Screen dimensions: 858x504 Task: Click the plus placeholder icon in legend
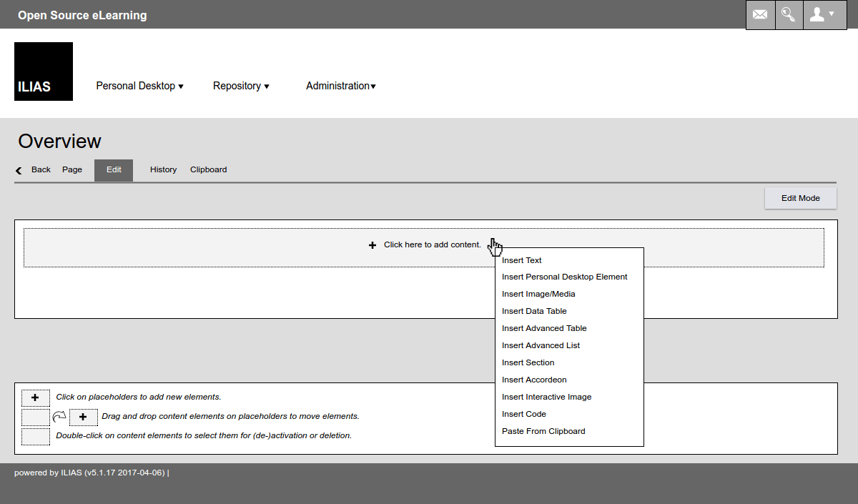click(36, 398)
